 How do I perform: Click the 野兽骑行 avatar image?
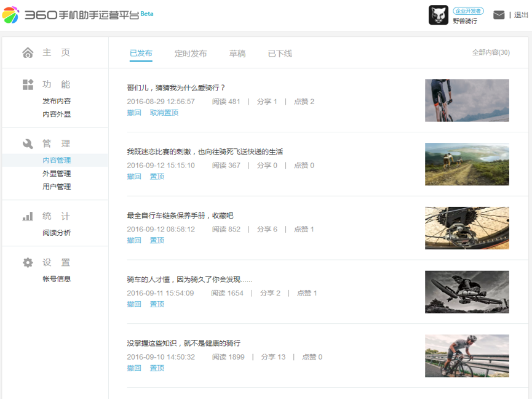(439, 15)
